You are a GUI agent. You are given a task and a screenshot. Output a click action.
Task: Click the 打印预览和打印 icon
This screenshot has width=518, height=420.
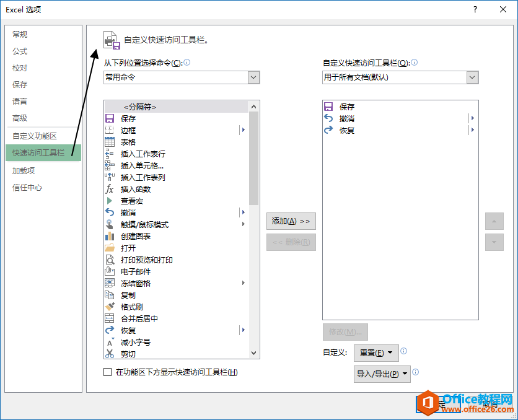click(x=110, y=260)
